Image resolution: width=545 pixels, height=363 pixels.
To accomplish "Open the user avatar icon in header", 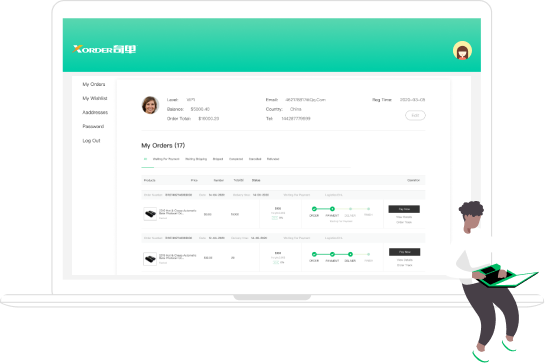I will 462,51.
